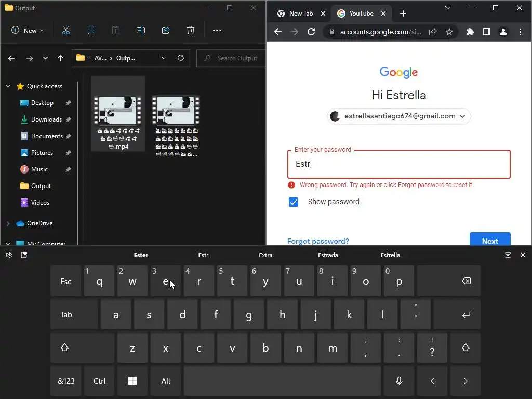532x399 pixels.
Task: Switch to &123 symbols layout
Action: (66, 381)
